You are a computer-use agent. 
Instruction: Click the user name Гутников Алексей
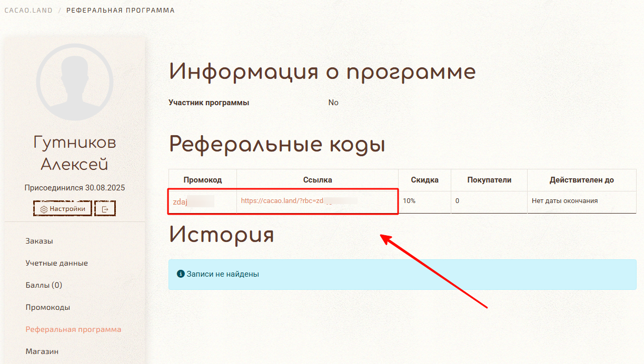click(x=75, y=153)
